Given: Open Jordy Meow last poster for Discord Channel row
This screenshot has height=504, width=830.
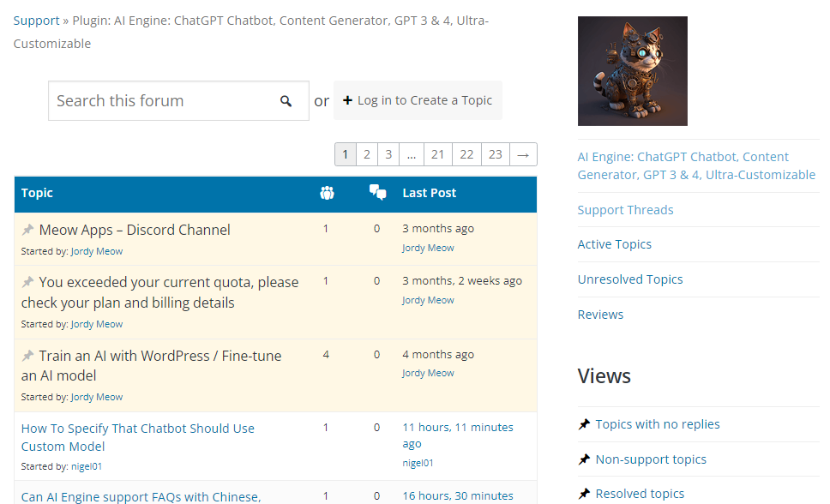Looking at the screenshot, I should (x=428, y=248).
